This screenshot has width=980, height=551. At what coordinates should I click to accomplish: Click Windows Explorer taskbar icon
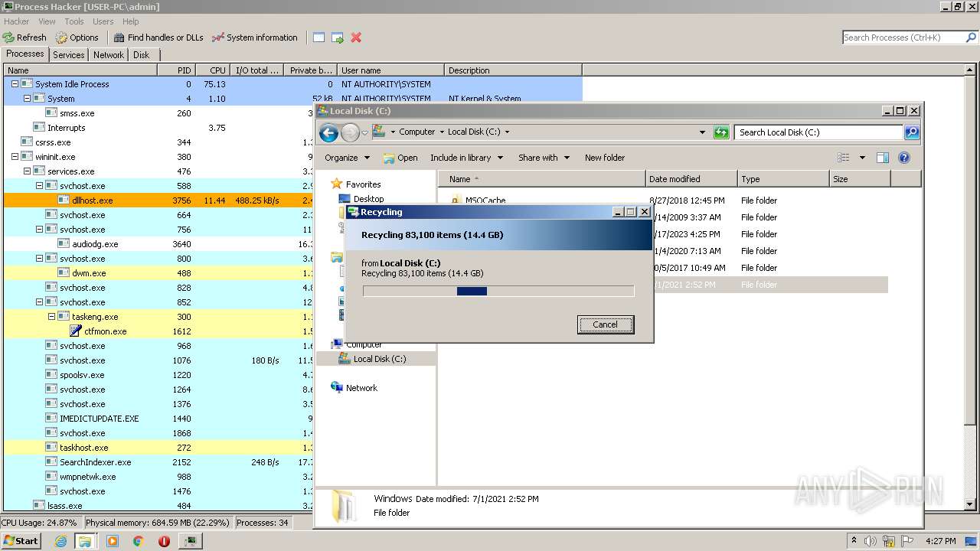tap(85, 541)
